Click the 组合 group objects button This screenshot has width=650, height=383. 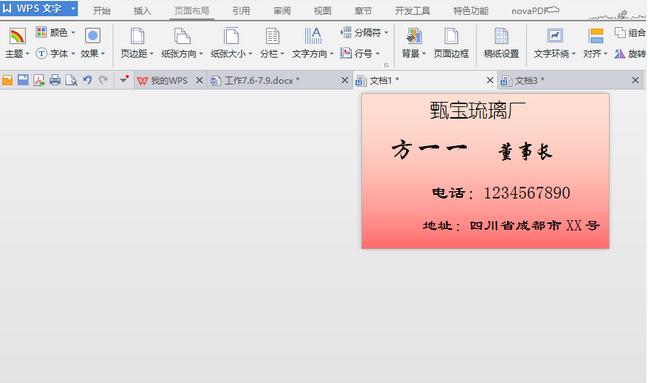pyautogui.click(x=631, y=32)
